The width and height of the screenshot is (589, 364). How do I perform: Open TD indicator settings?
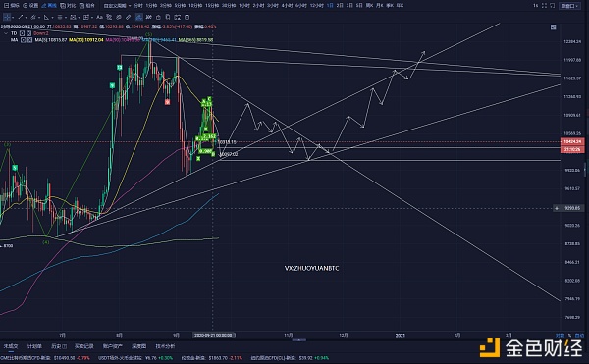tap(23, 33)
